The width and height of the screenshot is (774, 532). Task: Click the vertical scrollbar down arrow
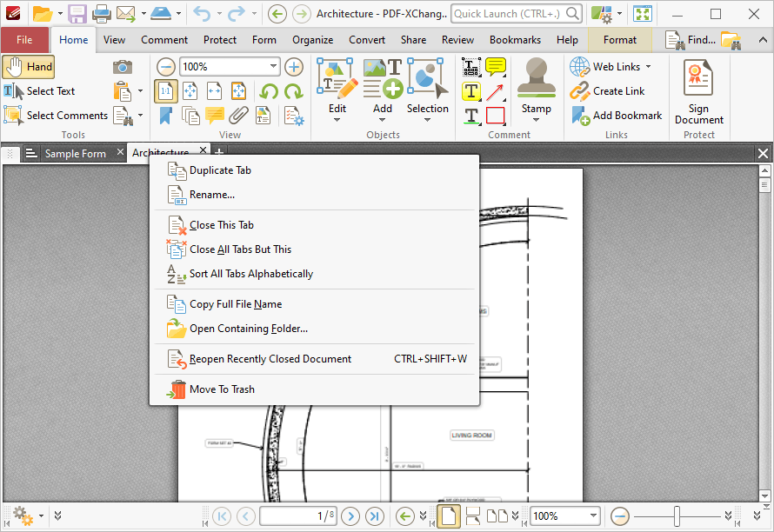(764, 495)
